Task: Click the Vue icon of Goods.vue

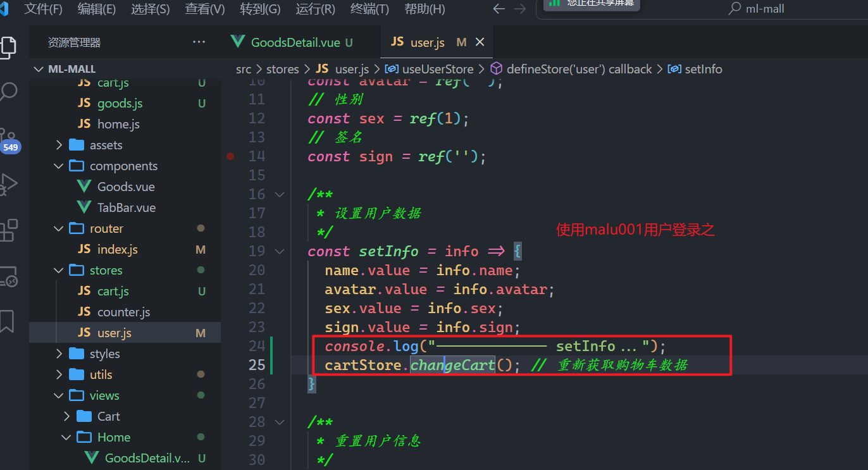Action: [x=84, y=187]
